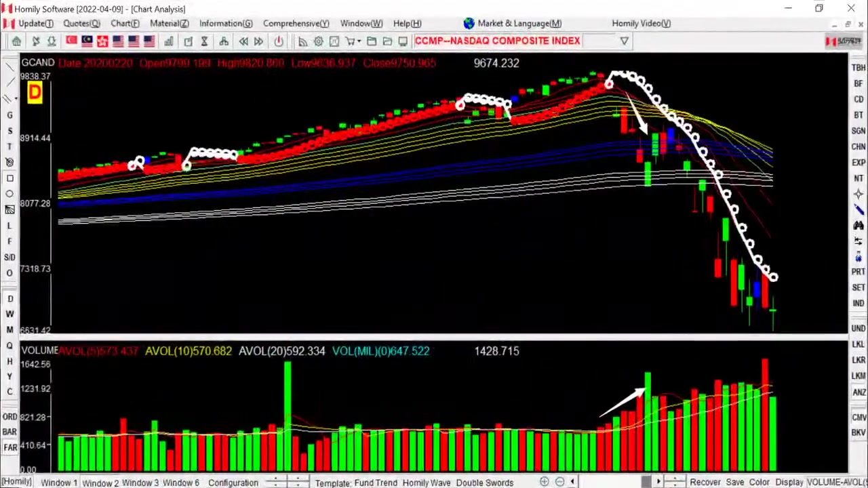Open the Help menu
This screenshot has width=868, height=488.
(x=407, y=23)
